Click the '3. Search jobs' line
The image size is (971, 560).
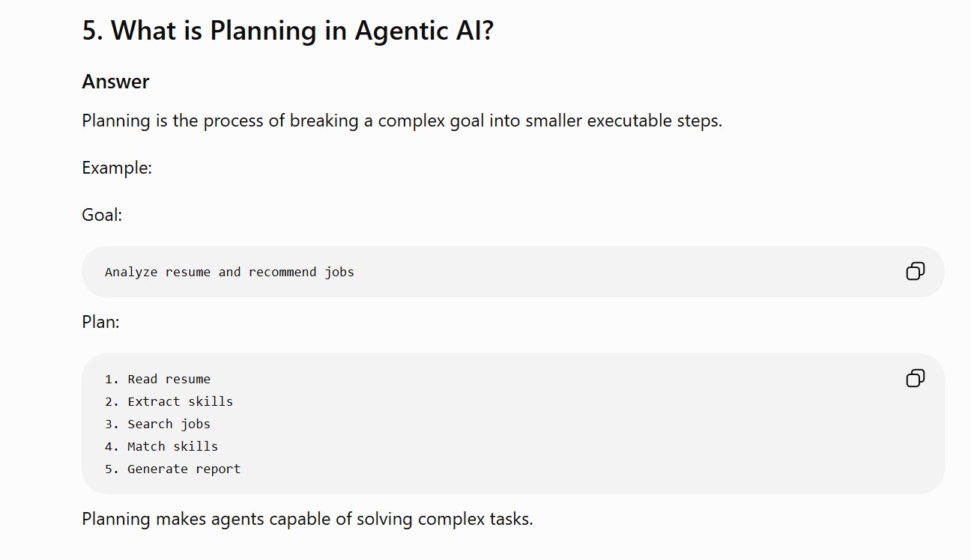pyautogui.click(x=157, y=424)
